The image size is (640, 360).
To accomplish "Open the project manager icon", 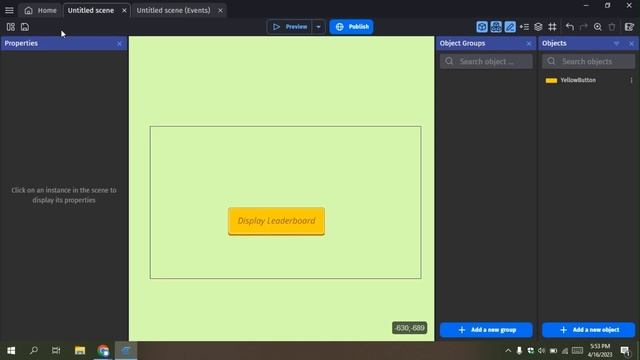I will point(11,27).
